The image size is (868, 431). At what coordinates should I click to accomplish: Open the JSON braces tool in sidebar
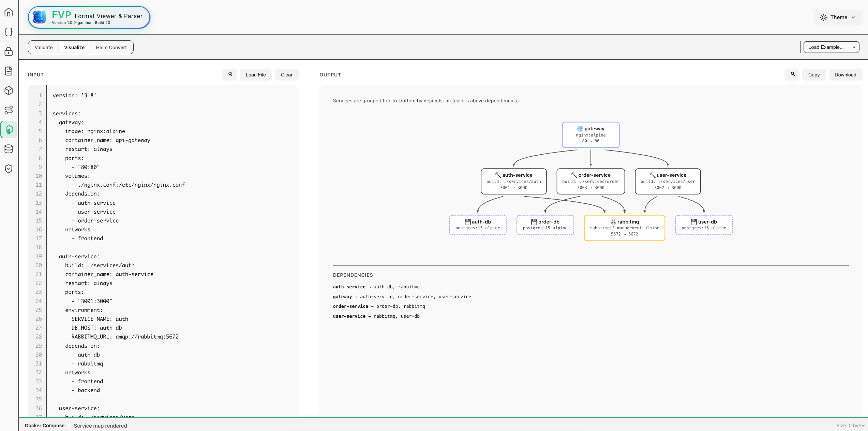[9, 32]
